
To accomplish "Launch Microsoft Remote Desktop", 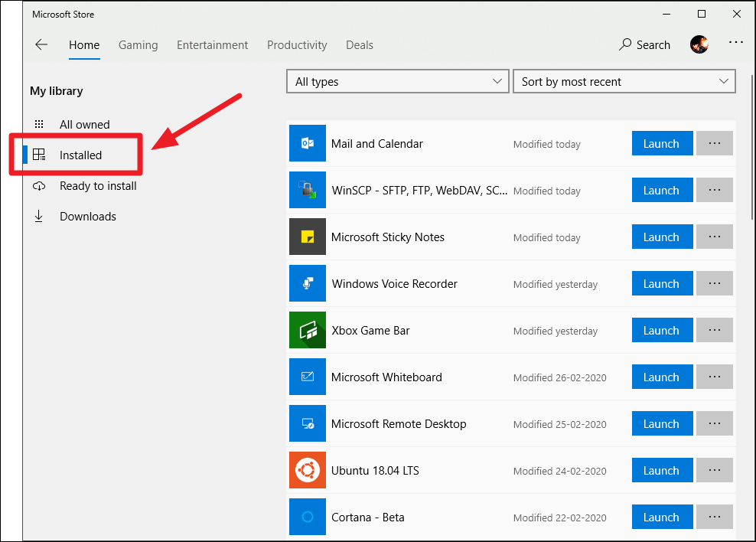I will (x=662, y=423).
